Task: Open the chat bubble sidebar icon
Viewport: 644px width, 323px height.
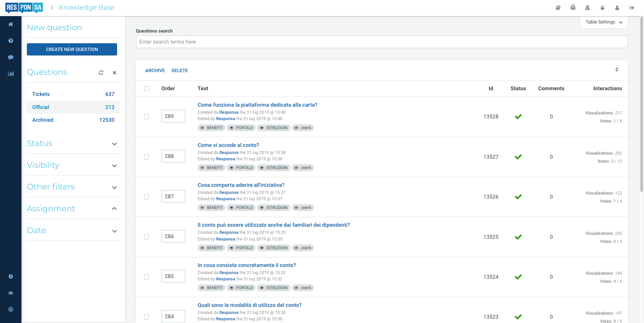Action: click(11, 57)
